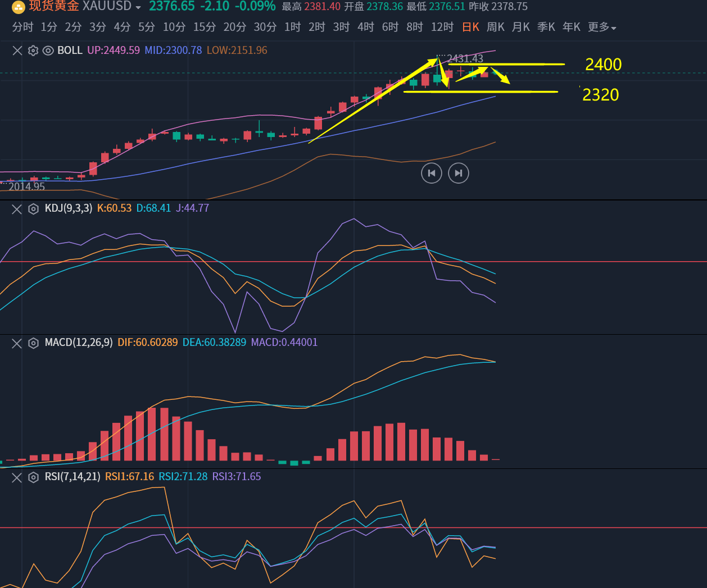707x588 pixels.
Task: Click the DEA:60.38289 value
Action: tap(214, 343)
